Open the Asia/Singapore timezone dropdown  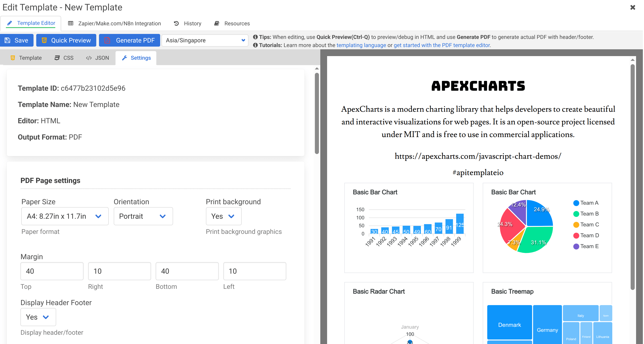tap(205, 40)
